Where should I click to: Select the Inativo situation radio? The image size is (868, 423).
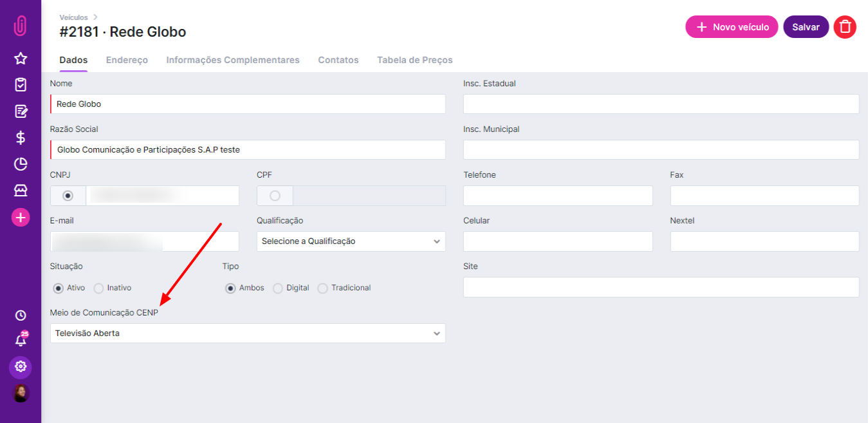(x=98, y=288)
